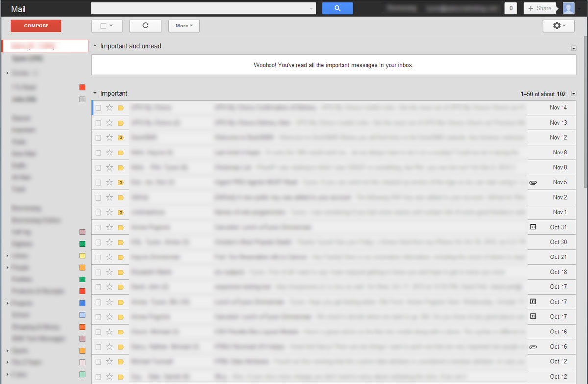Star the Oct 21 message
The height and width of the screenshot is (384, 588).
coord(109,257)
